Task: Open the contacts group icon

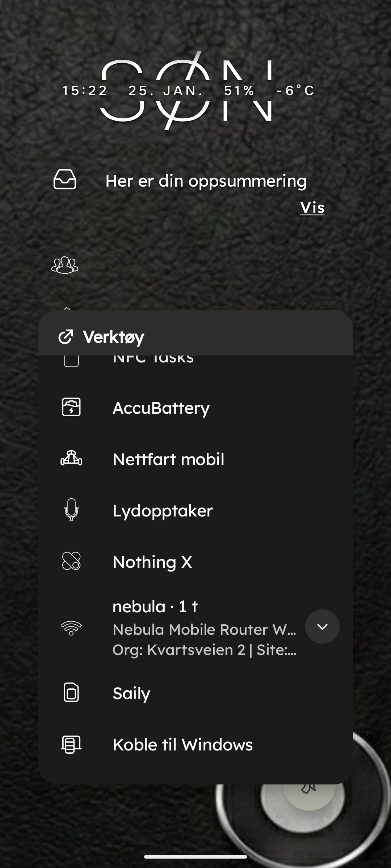Action: pyautogui.click(x=65, y=265)
